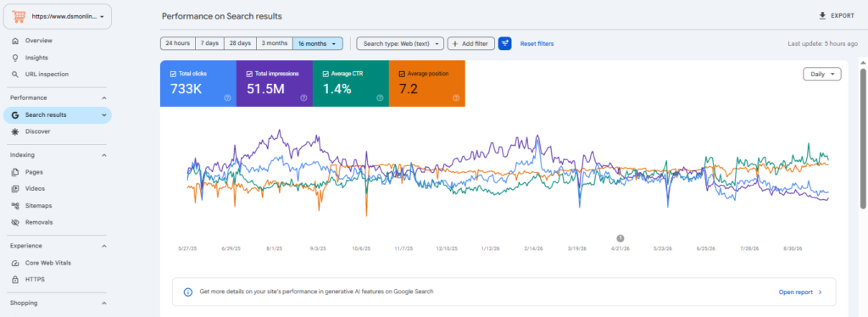The height and width of the screenshot is (317, 868).
Task: Open the property selector dropdown
Action: [x=58, y=17]
